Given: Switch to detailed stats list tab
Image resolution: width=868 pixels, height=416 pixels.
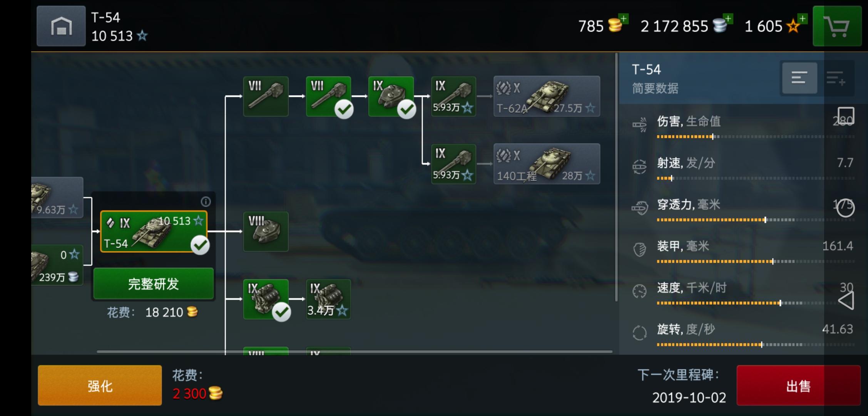Looking at the screenshot, I should pos(835,78).
